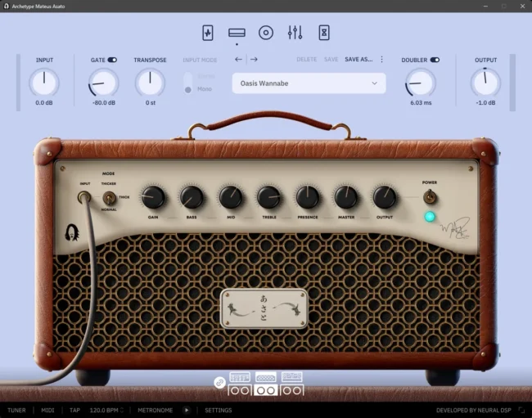Open the pre-effects pedals section icon
The height and width of the screenshot is (418, 532).
pyautogui.click(x=208, y=33)
